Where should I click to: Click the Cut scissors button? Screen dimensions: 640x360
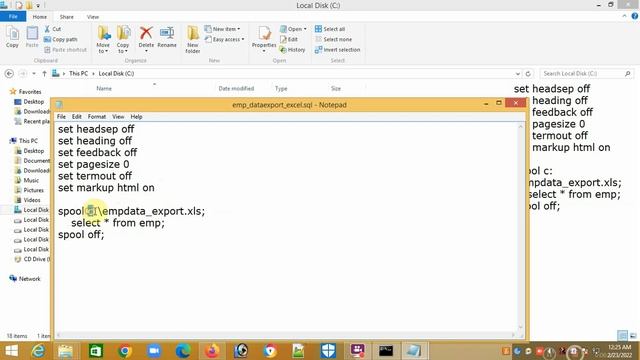point(53,29)
